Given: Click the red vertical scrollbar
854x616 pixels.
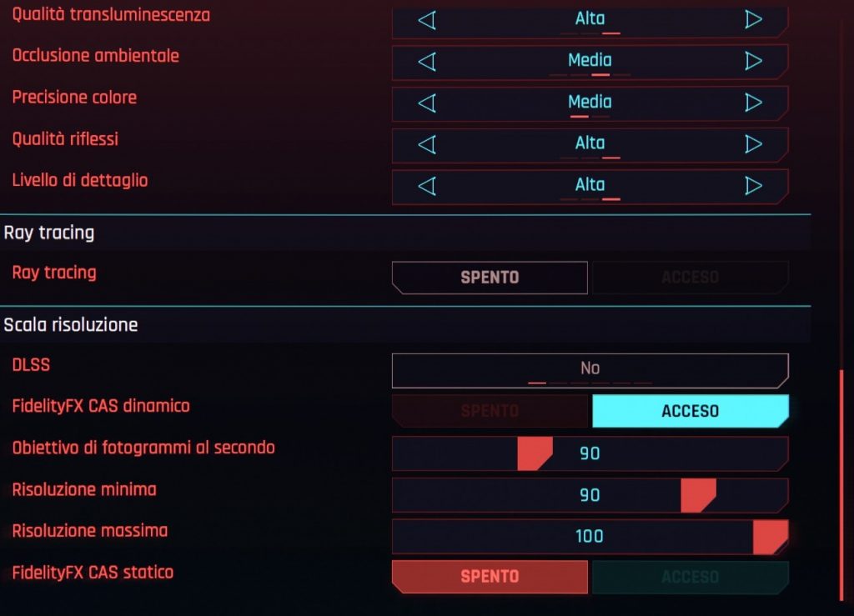Looking at the screenshot, I should pos(841,485).
